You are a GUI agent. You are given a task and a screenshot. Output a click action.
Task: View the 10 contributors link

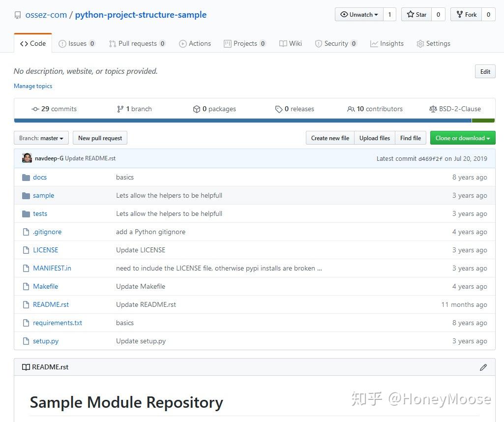click(x=375, y=109)
